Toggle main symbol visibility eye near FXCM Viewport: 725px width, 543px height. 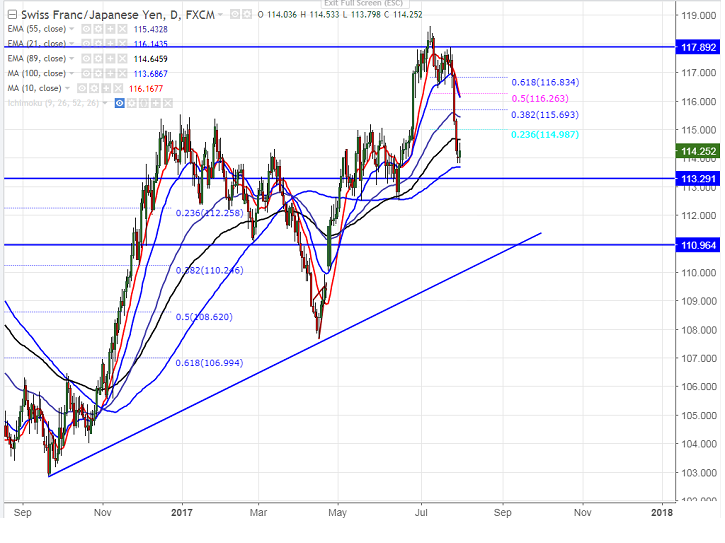[235, 14]
